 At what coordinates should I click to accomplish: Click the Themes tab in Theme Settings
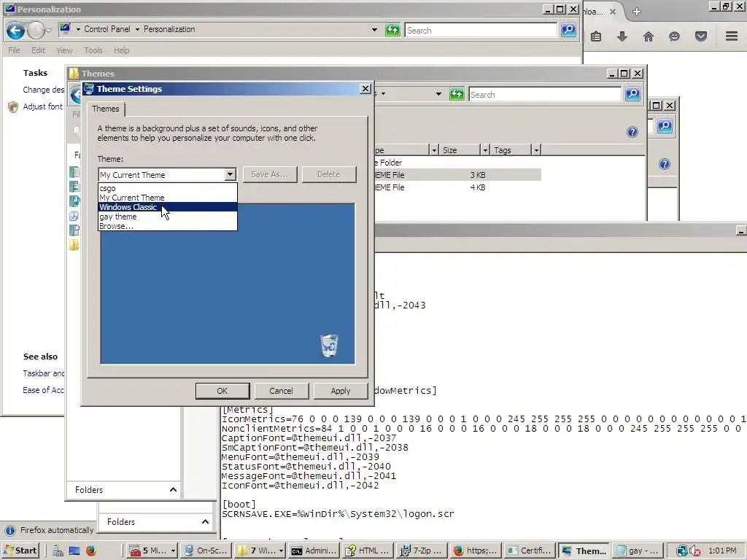(106, 109)
